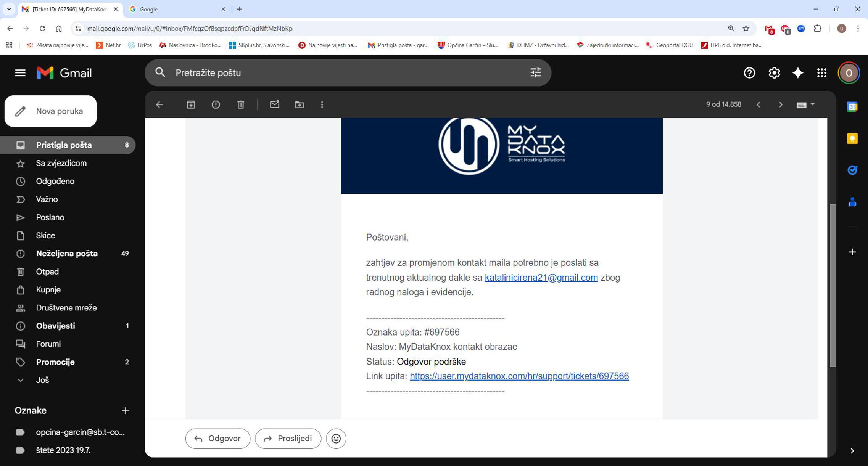868x466 pixels.
Task: Click the email body vertical scrollbar
Action: click(833, 286)
